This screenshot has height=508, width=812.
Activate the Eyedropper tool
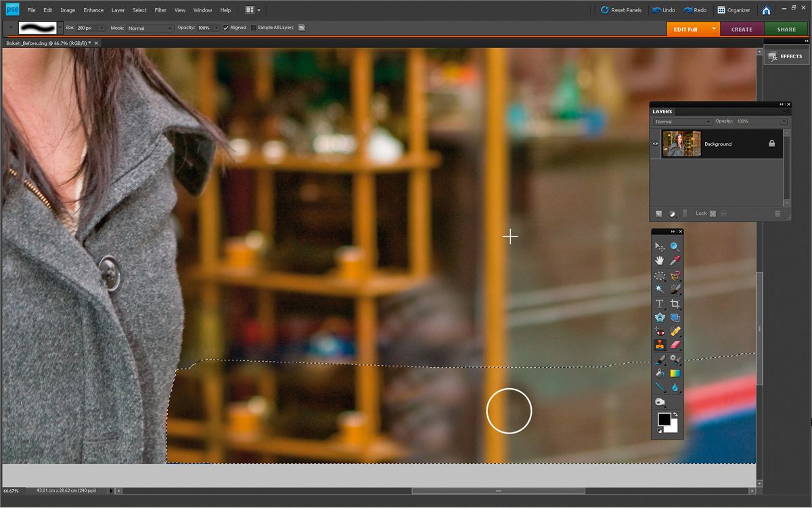[675, 259]
